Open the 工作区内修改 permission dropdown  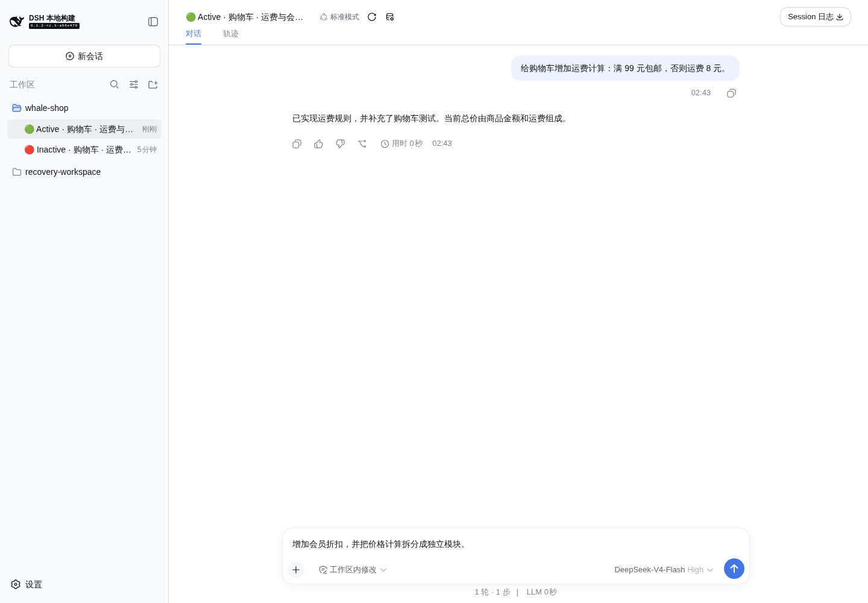coord(353,570)
